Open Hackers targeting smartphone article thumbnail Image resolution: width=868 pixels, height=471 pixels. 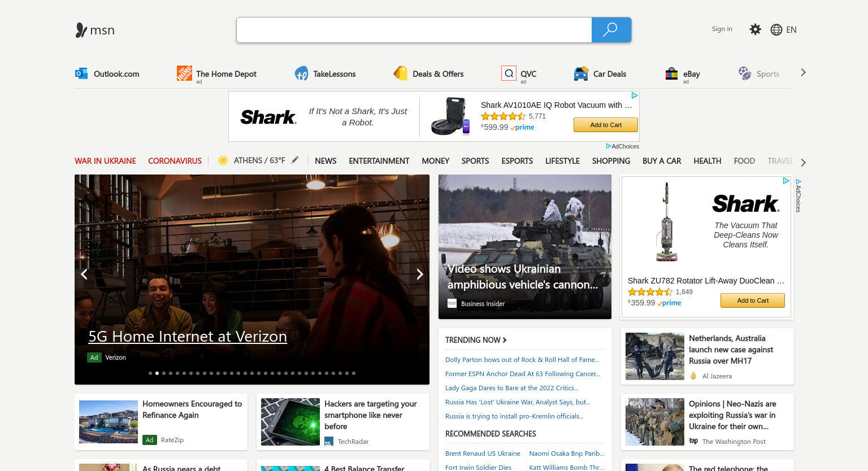(290, 422)
